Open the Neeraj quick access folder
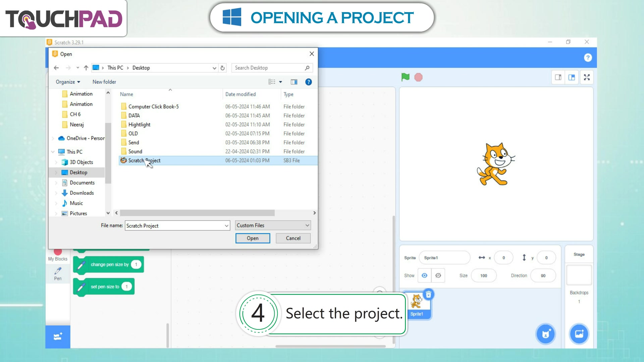This screenshot has height=362, width=644. 77,125
